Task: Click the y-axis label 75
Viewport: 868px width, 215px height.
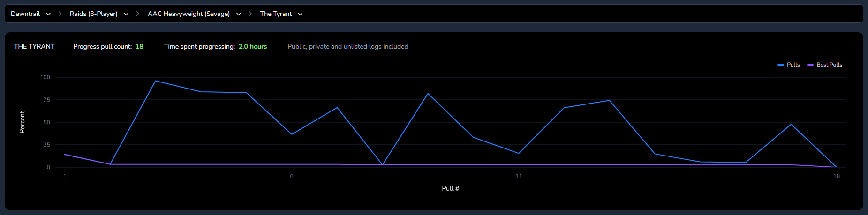Action: tap(46, 100)
